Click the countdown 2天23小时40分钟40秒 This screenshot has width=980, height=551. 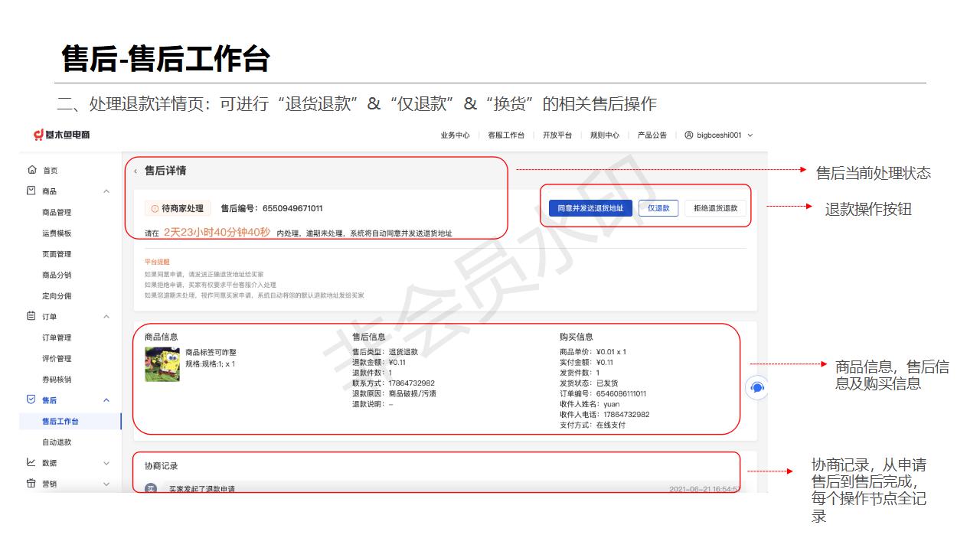point(217,232)
